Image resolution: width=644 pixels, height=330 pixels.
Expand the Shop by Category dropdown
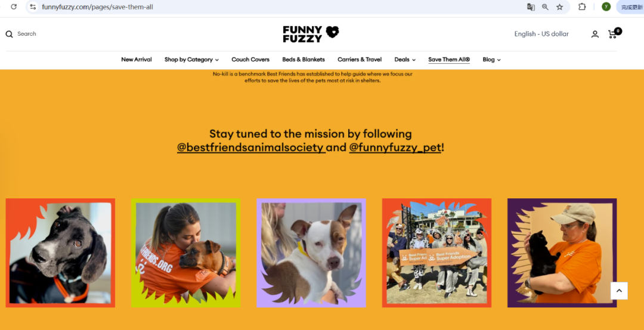pos(191,60)
